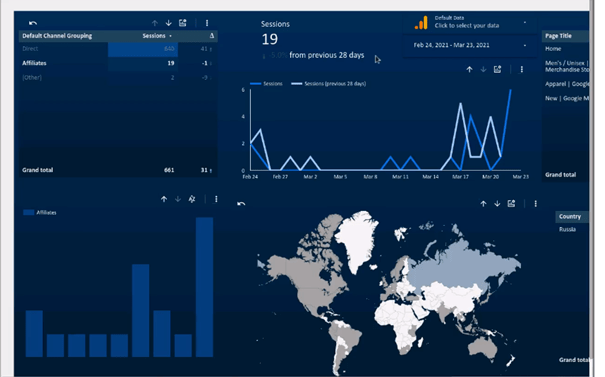Toggle the Affiliates legend in bar chart
This screenshot has width=605, height=377.
tap(40, 213)
